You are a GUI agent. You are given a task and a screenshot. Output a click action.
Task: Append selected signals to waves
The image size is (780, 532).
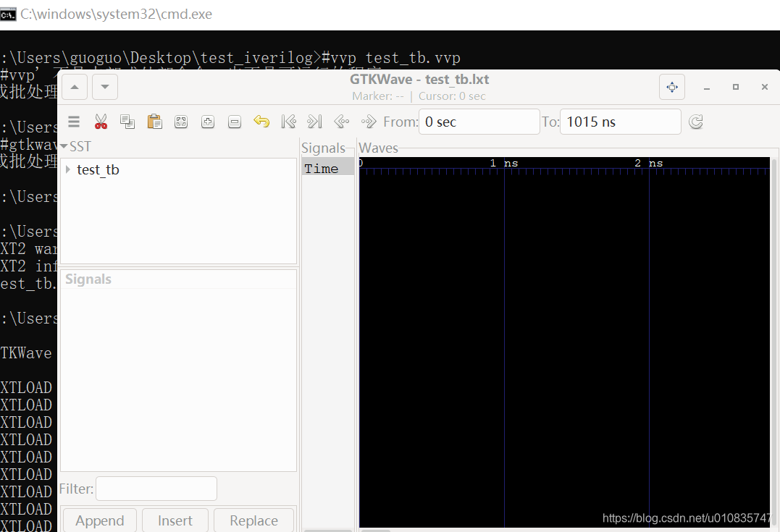99,520
